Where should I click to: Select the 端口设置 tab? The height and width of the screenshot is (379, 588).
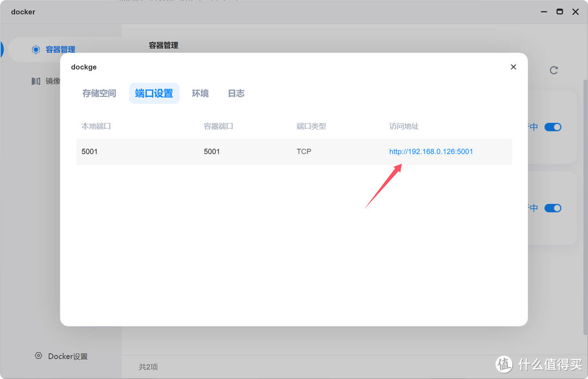(x=154, y=93)
